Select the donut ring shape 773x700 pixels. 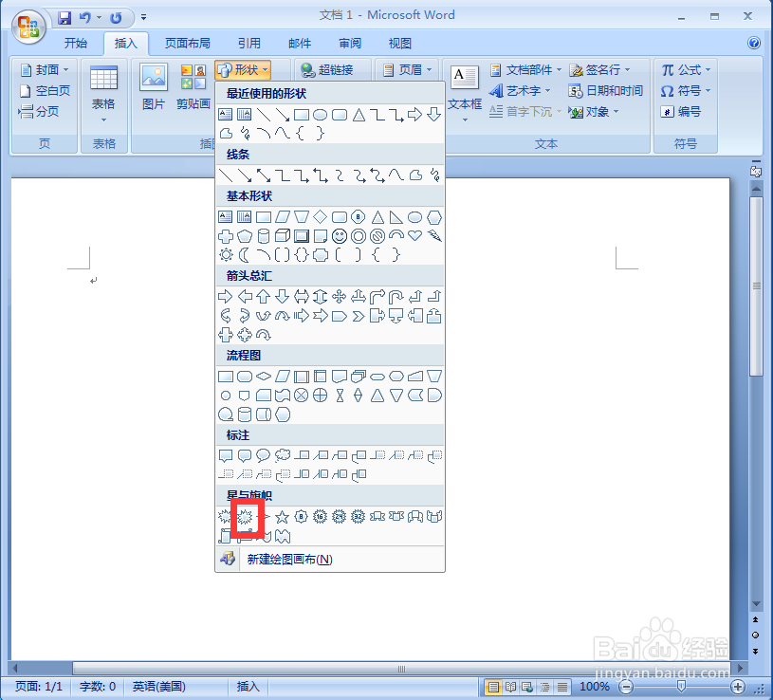pos(359,236)
